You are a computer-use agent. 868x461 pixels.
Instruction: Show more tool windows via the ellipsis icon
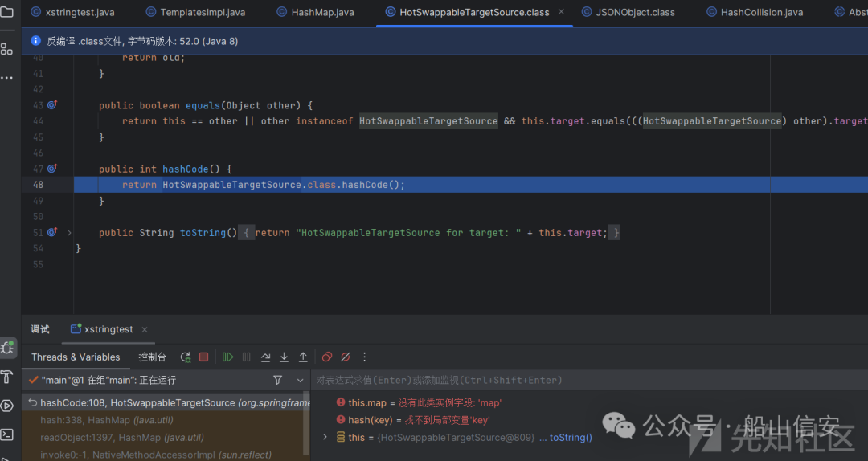(6, 78)
